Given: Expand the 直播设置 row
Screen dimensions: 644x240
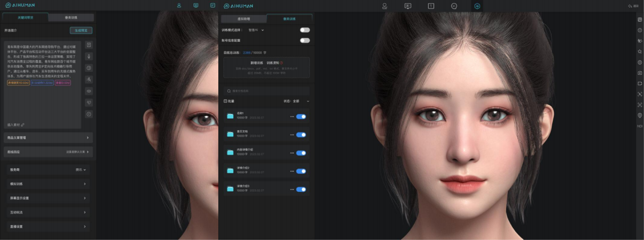Looking at the screenshot, I should point(48,227).
